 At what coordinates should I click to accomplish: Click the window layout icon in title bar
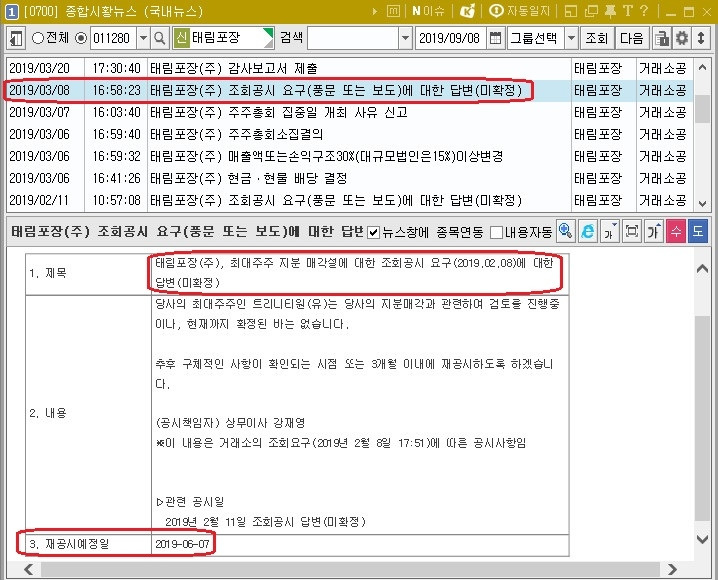point(571,11)
